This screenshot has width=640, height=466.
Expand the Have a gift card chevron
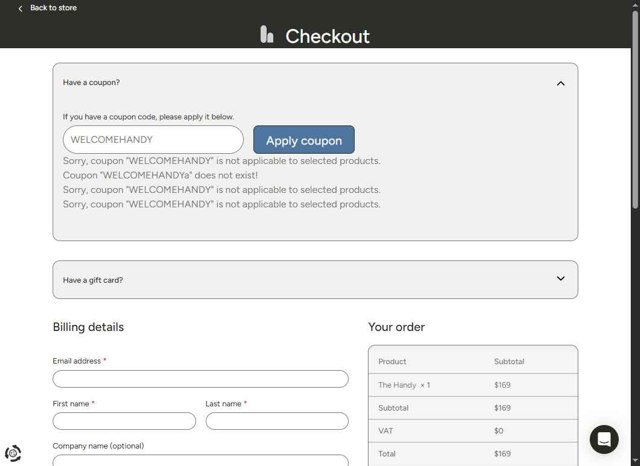560,279
